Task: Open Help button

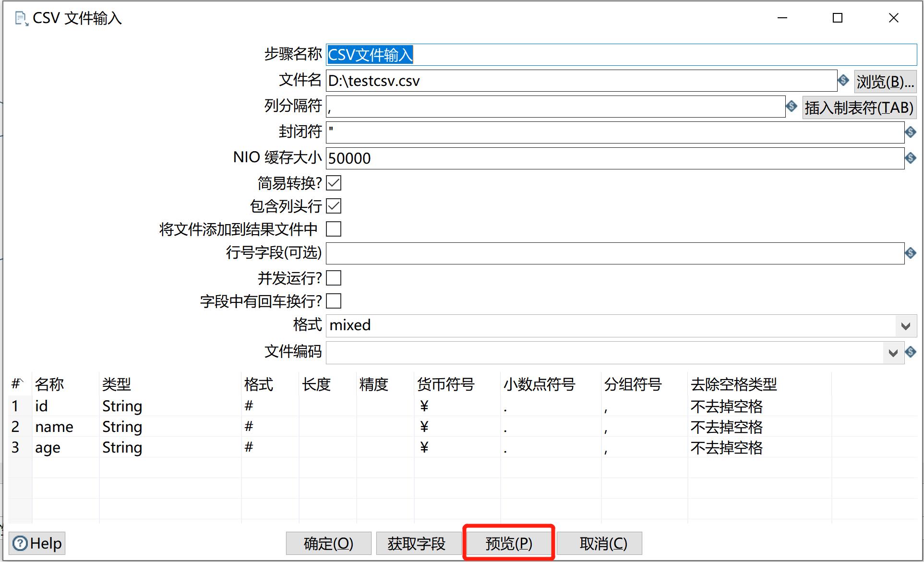Action: tap(37, 543)
